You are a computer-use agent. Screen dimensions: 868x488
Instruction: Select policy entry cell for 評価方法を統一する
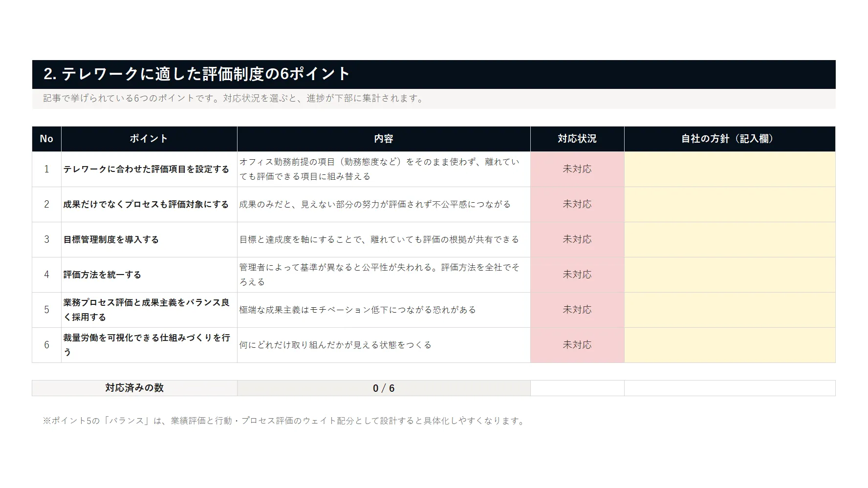point(730,275)
